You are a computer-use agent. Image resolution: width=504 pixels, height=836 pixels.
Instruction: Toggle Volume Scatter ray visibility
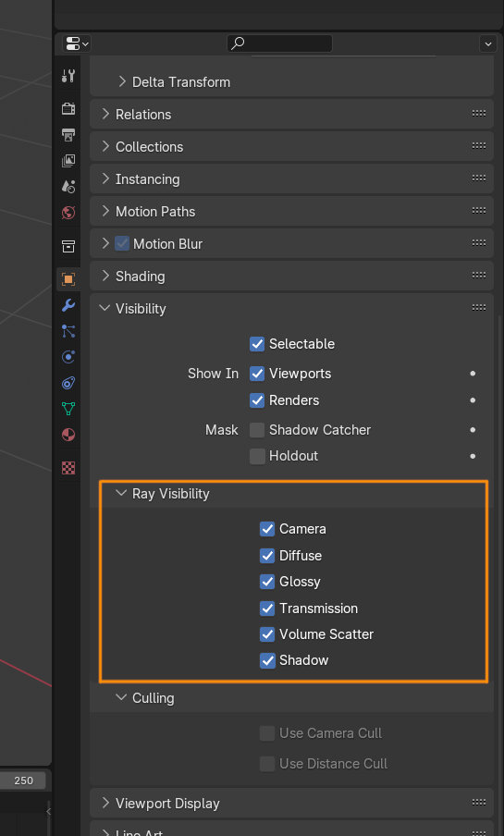(267, 634)
